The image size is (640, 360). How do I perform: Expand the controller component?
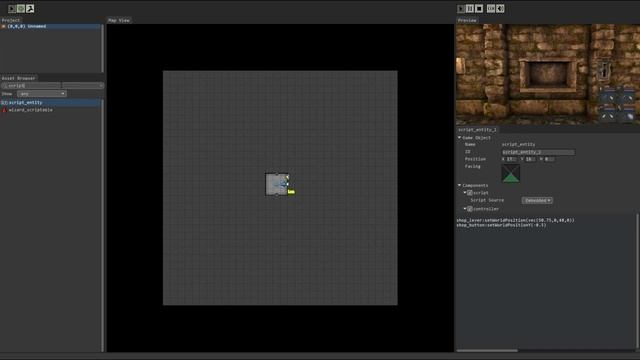tap(465, 209)
